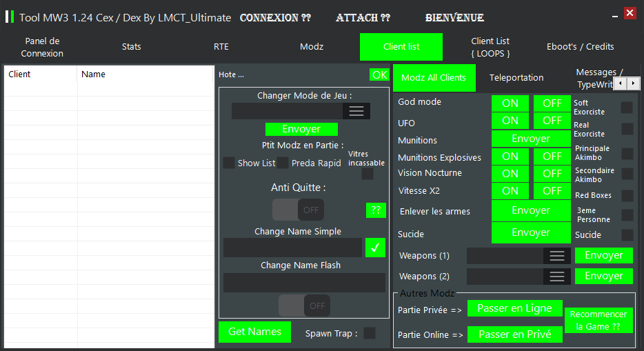
Task: Check the 3eme Personne checkbox
Action: (x=627, y=214)
